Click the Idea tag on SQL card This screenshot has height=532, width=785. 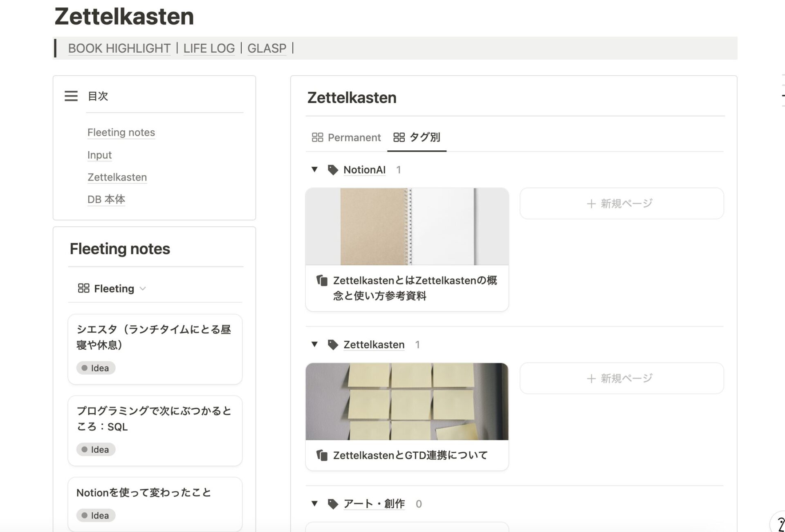[x=96, y=449]
